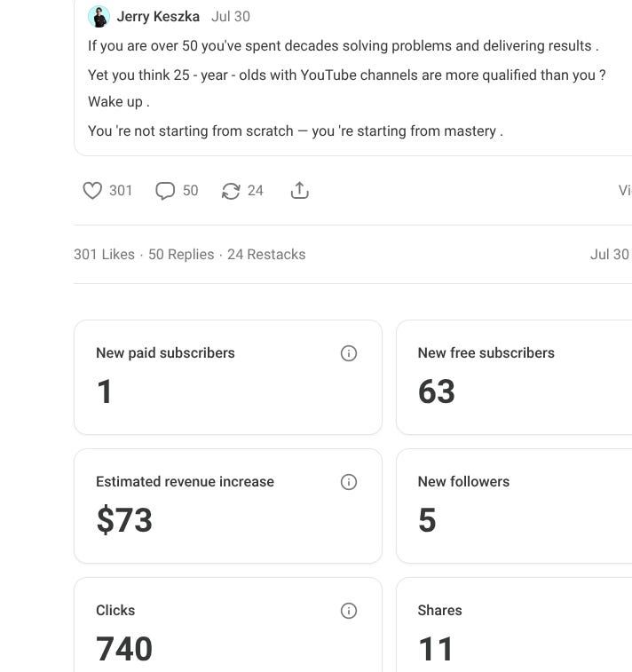
Task: Click the note text about starting from mastery
Action: [x=295, y=130]
